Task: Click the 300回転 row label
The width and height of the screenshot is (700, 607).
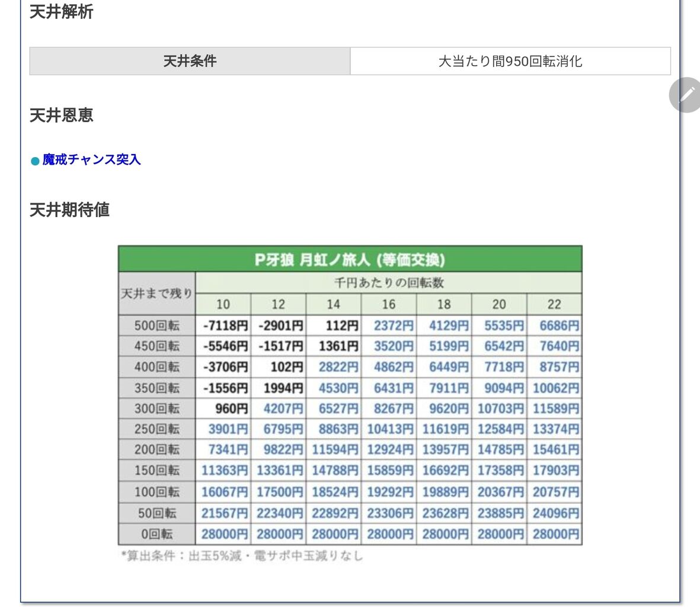Action: pyautogui.click(x=156, y=408)
